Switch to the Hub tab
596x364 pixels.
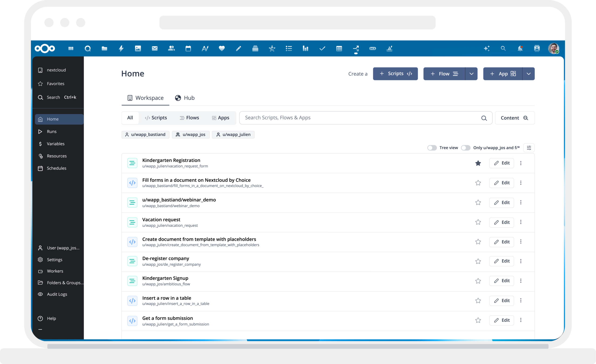tap(185, 98)
